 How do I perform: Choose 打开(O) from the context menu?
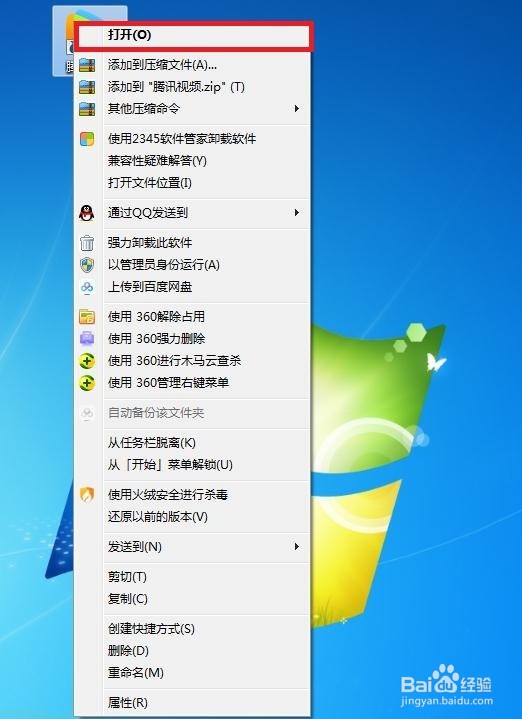point(194,35)
